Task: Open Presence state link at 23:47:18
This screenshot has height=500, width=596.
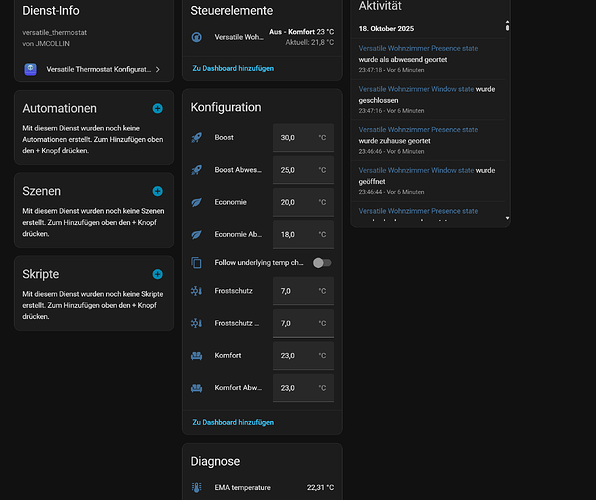Action: tap(418, 48)
